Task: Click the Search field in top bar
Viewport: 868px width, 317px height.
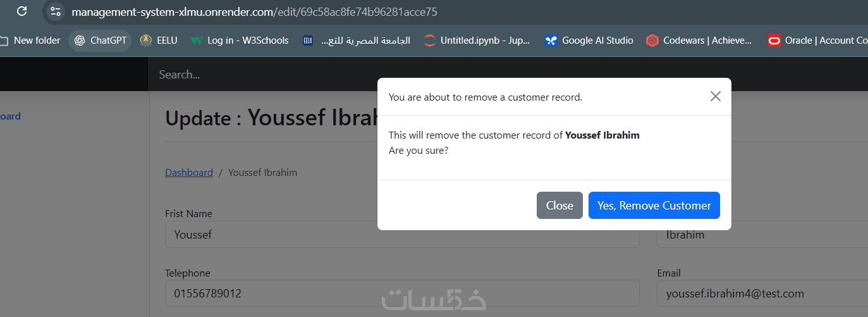Action: coord(253,75)
